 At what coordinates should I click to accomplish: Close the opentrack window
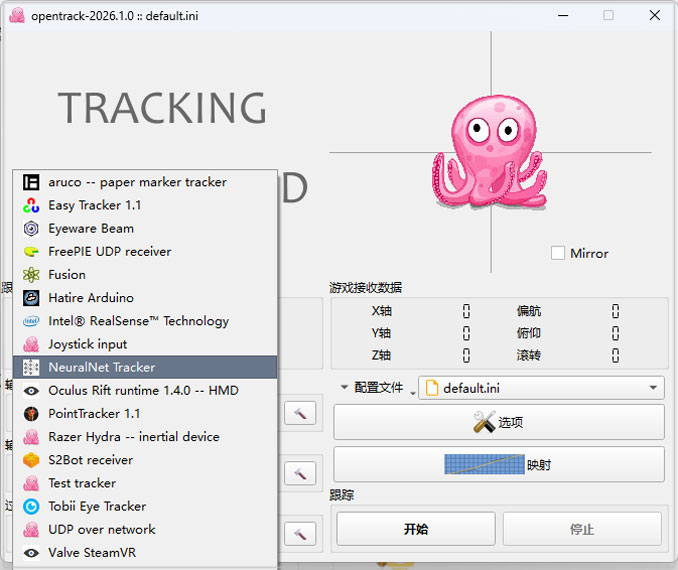655,16
